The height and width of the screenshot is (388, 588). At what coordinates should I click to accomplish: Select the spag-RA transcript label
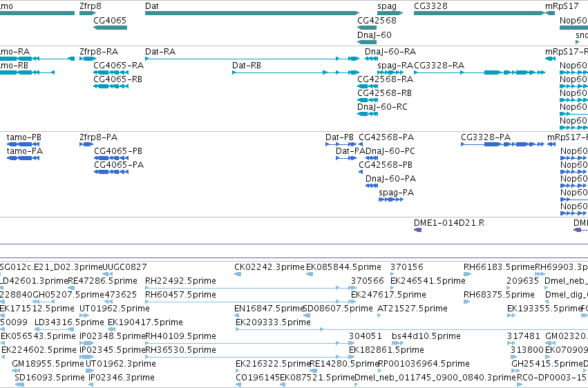395,65
